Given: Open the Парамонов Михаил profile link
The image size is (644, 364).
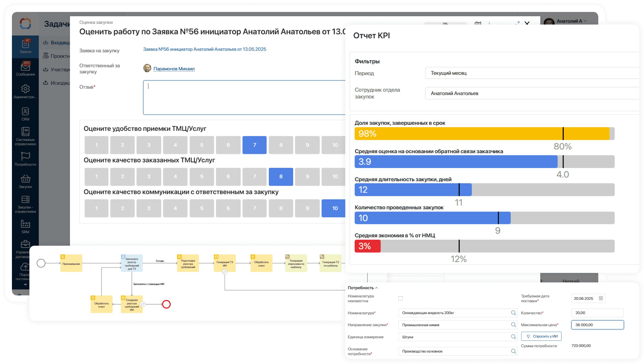Looking at the screenshot, I should (174, 69).
